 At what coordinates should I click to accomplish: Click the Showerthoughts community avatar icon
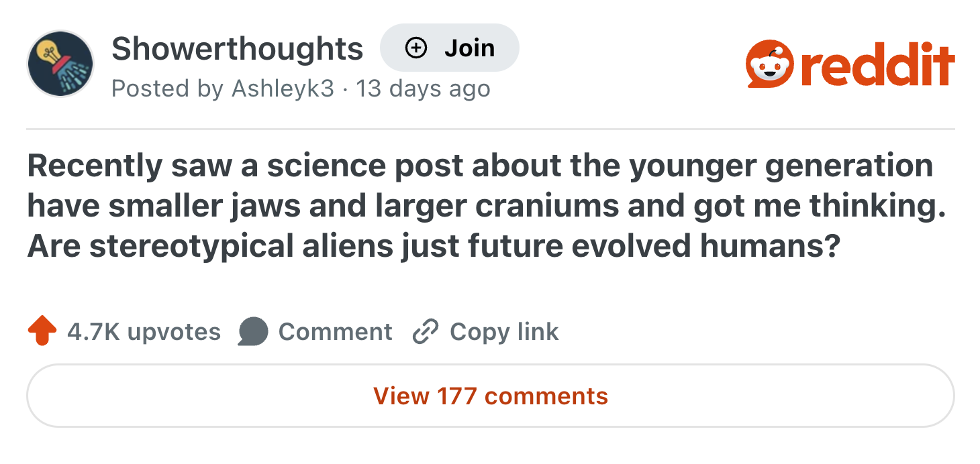(x=60, y=64)
